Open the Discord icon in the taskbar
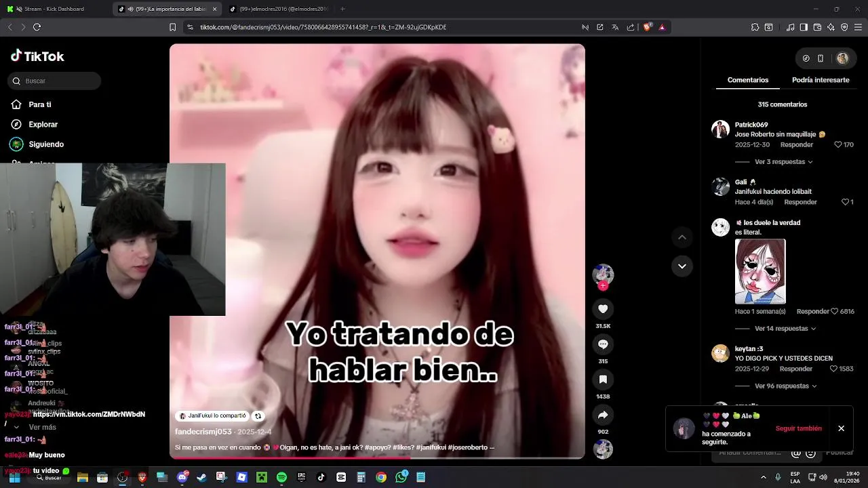 [x=182, y=477]
